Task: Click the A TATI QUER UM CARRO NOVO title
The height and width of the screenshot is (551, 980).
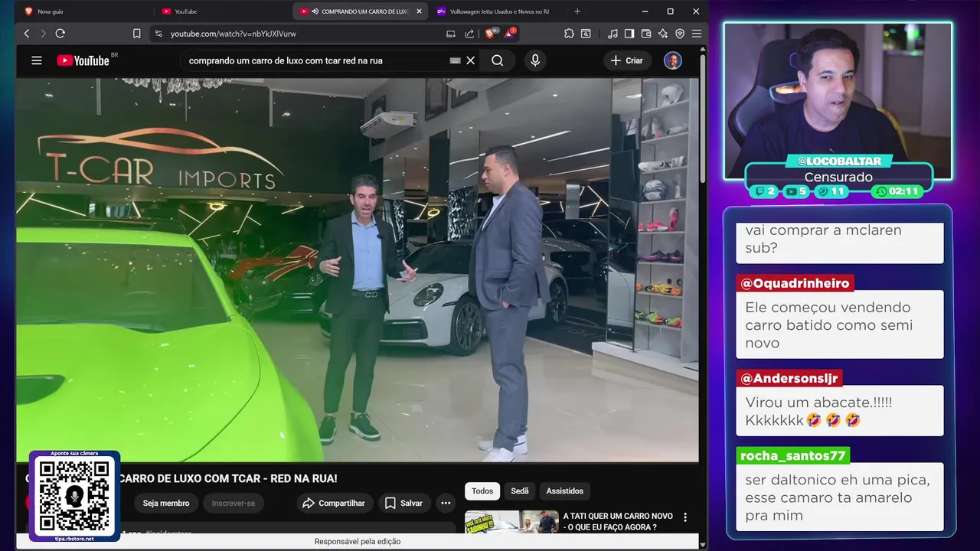Action: tap(617, 522)
